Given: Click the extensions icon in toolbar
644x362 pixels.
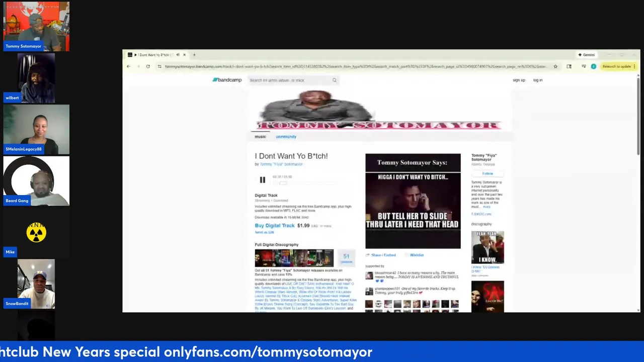Looking at the screenshot, I should point(569,66).
